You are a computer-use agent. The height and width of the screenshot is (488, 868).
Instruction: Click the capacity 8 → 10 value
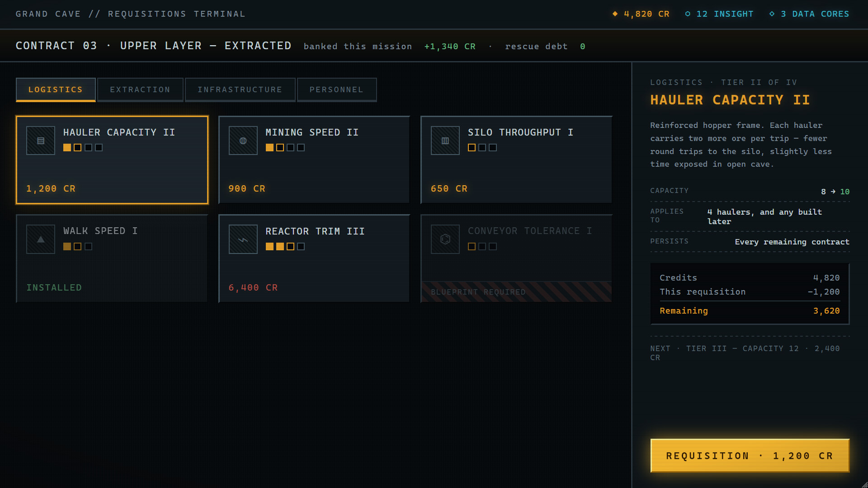point(835,192)
